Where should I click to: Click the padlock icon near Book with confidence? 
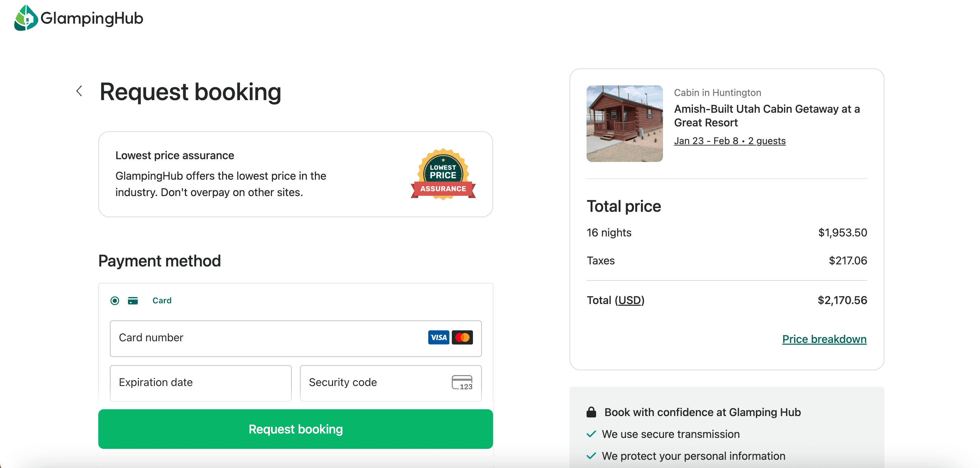(x=591, y=412)
